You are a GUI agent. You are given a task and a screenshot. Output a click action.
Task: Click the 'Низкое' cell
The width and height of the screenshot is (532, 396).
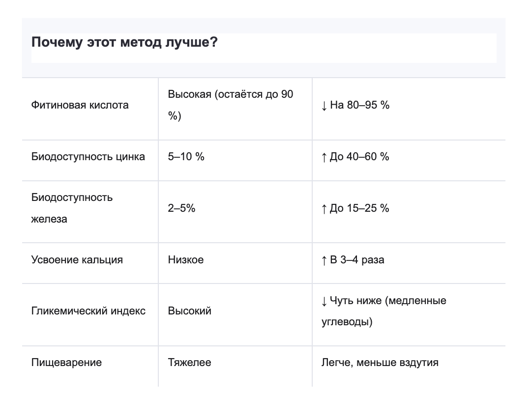185,260
